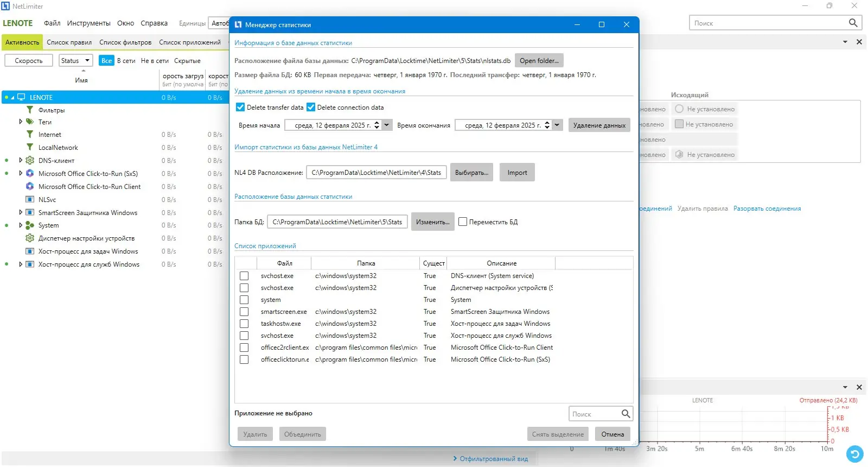
Task: Click the gear icon beside DNS-клиент
Action: 30,160
